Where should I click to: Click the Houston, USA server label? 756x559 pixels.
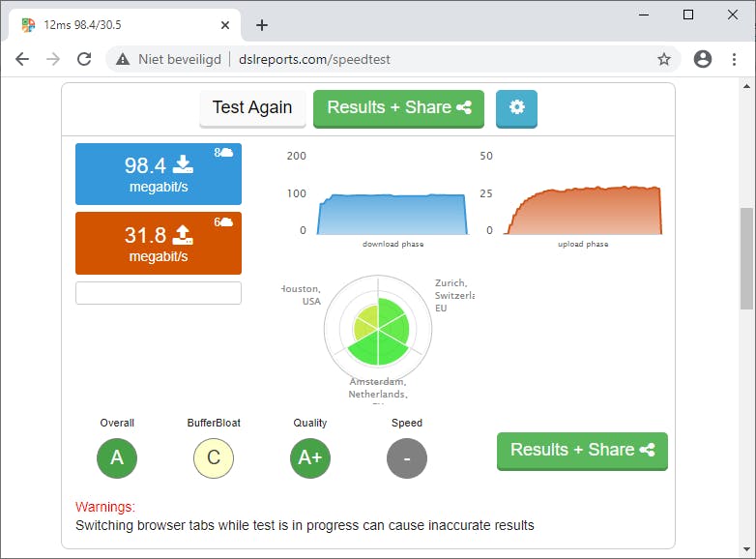(302, 295)
